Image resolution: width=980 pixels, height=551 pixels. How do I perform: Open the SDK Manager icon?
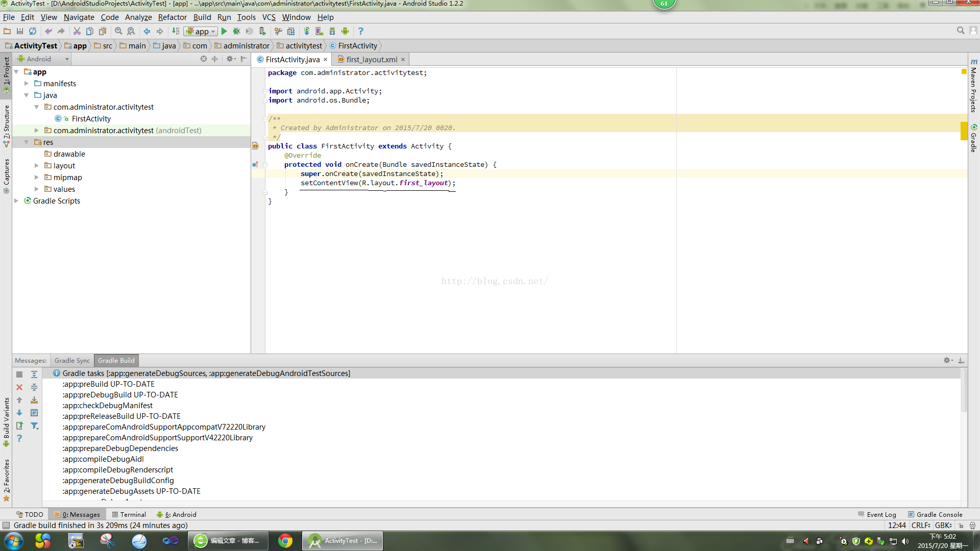332,31
